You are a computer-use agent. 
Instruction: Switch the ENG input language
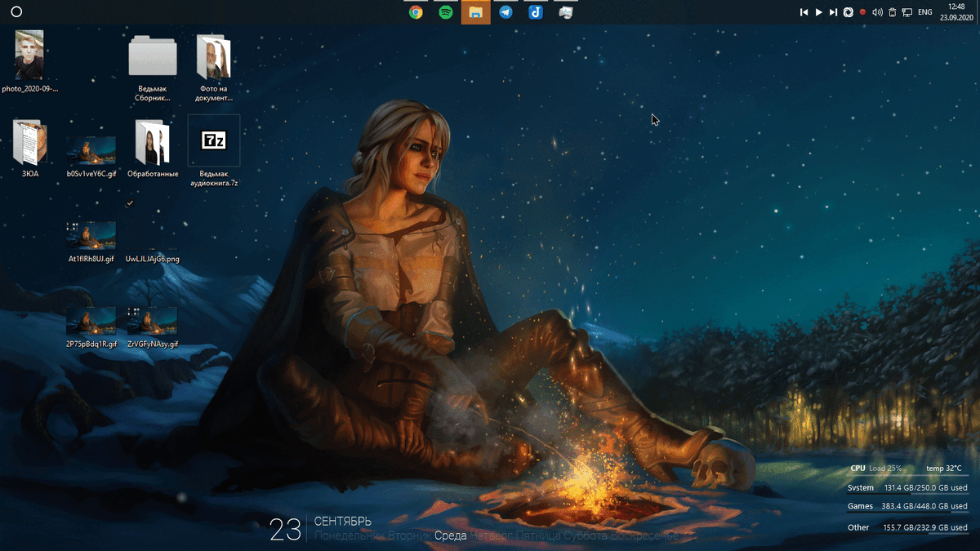tap(925, 12)
